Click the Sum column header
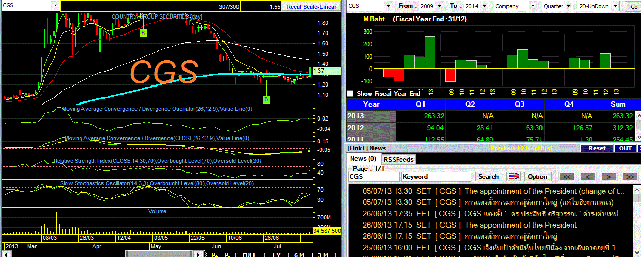 click(618, 104)
